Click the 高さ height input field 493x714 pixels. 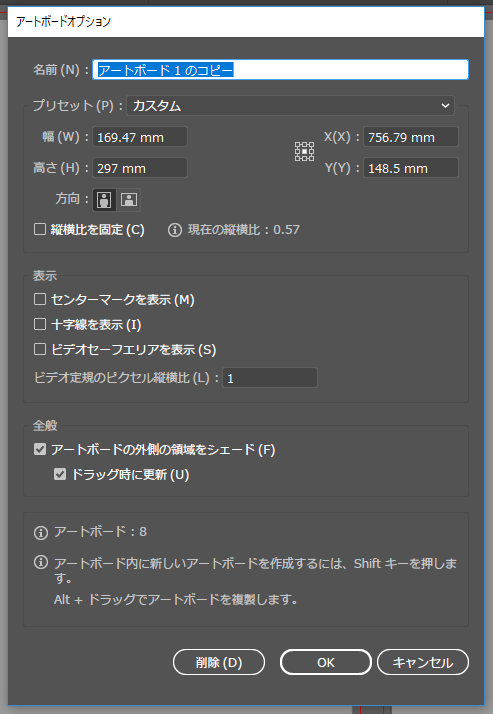140,168
